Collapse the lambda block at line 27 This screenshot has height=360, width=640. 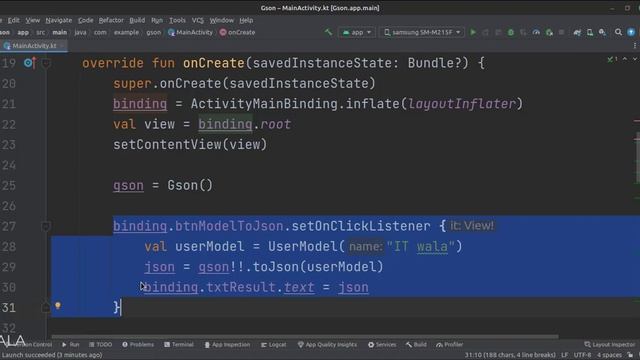[46, 226]
